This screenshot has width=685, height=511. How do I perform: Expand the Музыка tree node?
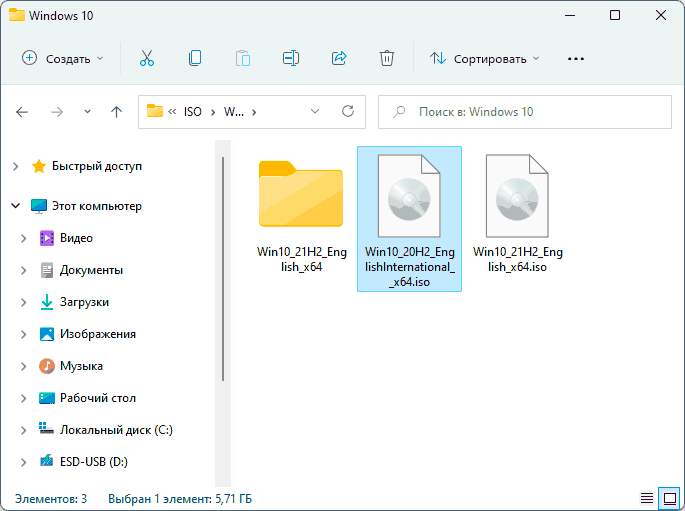[24, 366]
